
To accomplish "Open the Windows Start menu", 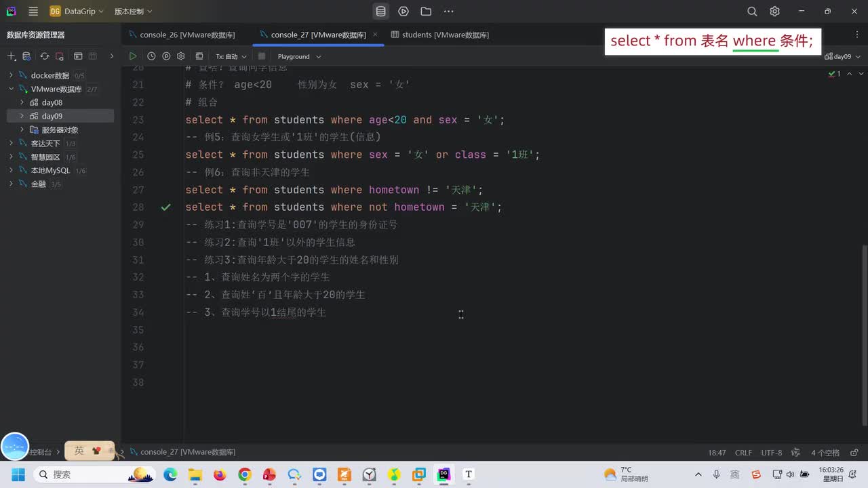I will coord(18,474).
